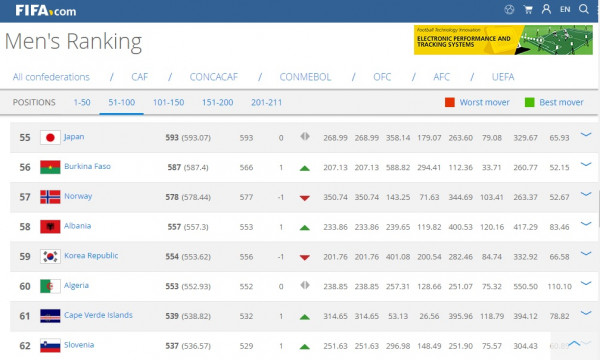Click the Algeria flag icon
The height and width of the screenshot is (360, 600).
tap(50, 286)
